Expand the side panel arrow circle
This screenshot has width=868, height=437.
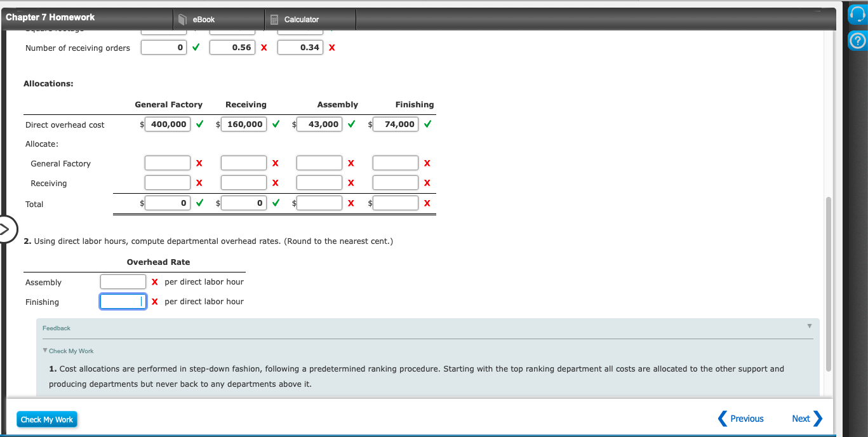4,229
